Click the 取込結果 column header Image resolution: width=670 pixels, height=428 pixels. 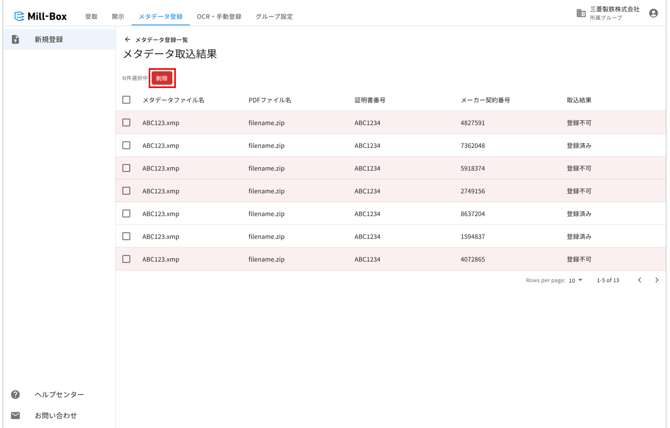[579, 100]
